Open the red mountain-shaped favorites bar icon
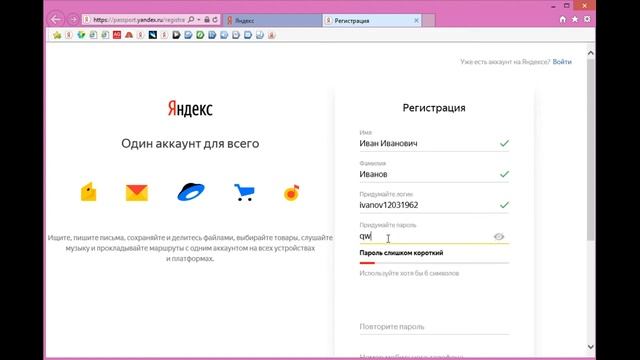Viewport: 640px width, 360px height. pos(129,35)
